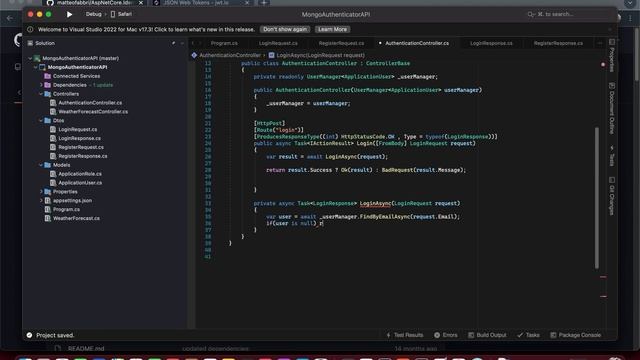This screenshot has height=360, width=640.
Task: Expand the appsettings.json node
Action: click(x=41, y=200)
